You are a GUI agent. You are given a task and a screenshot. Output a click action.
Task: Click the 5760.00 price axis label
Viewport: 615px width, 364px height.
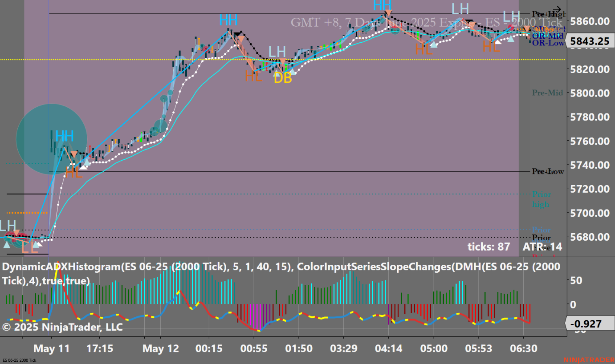point(589,141)
